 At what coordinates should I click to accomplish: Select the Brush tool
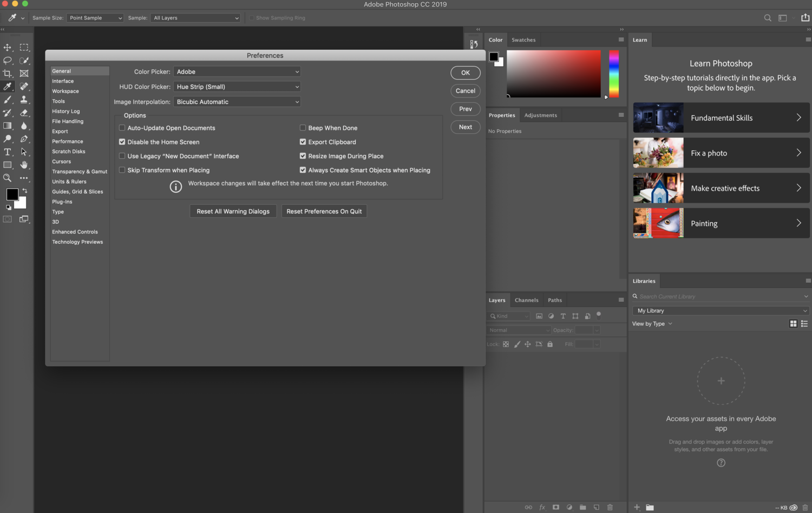[8, 100]
